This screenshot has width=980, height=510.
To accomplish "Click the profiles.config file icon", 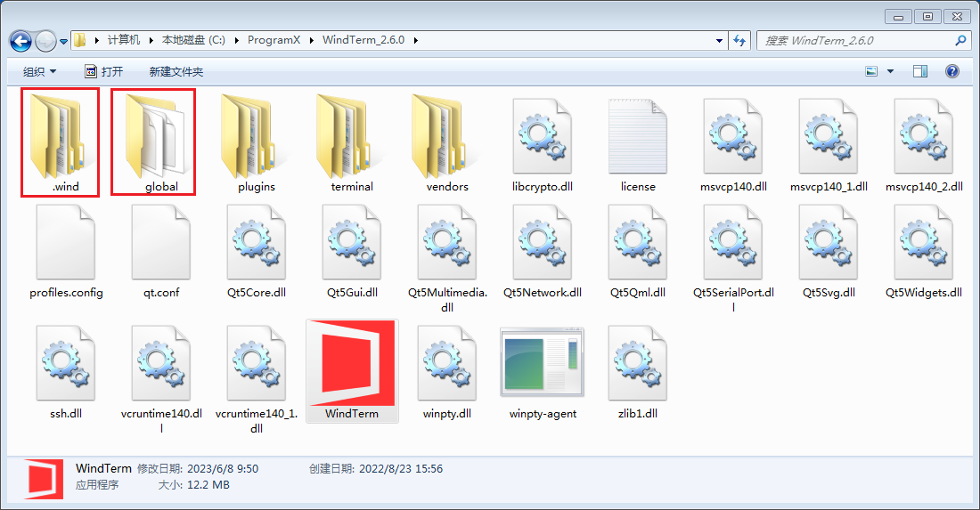I will point(66,242).
